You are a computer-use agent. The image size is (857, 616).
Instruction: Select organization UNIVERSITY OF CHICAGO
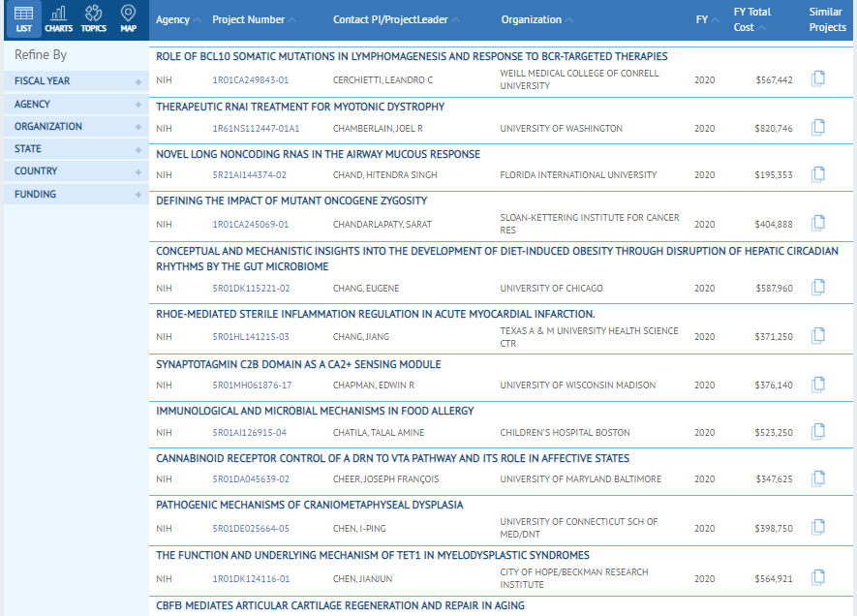[551, 288]
